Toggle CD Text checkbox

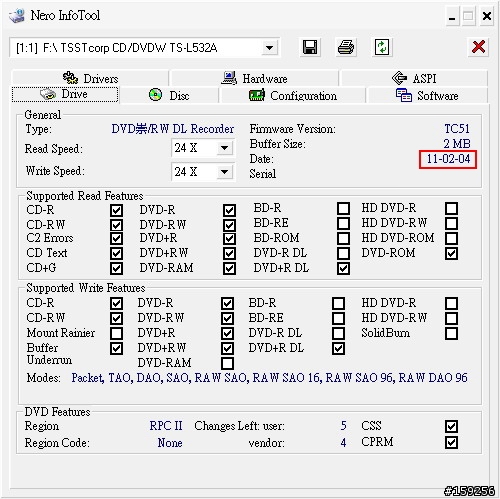point(116,253)
